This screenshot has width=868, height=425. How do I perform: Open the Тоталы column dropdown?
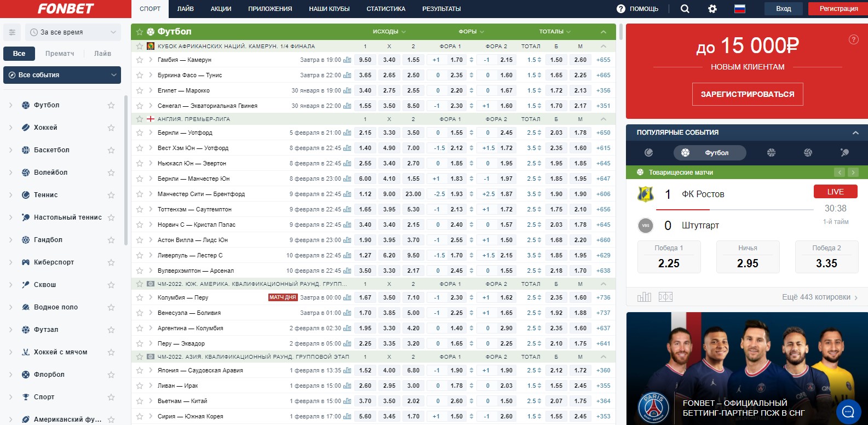pos(555,32)
